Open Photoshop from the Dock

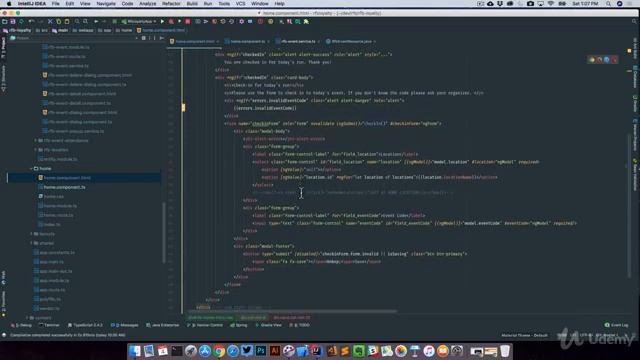[x=261, y=351]
